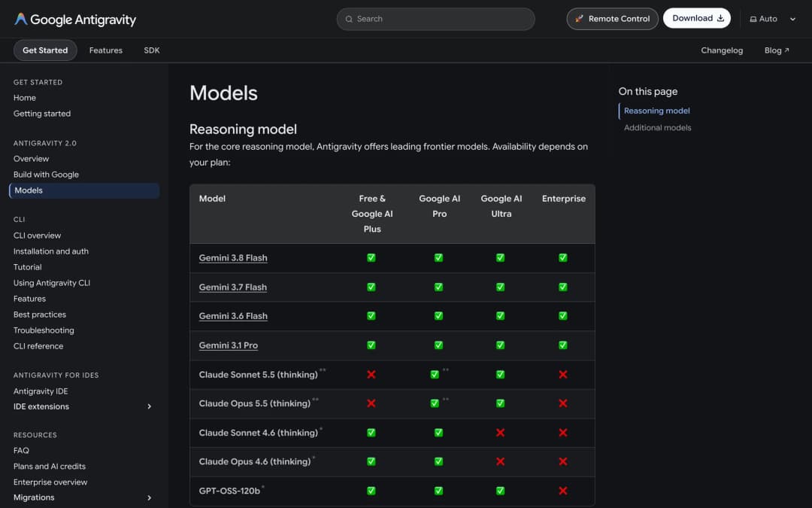The width and height of the screenshot is (812, 508).
Task: Click the download arrow icon
Action: coord(720,18)
